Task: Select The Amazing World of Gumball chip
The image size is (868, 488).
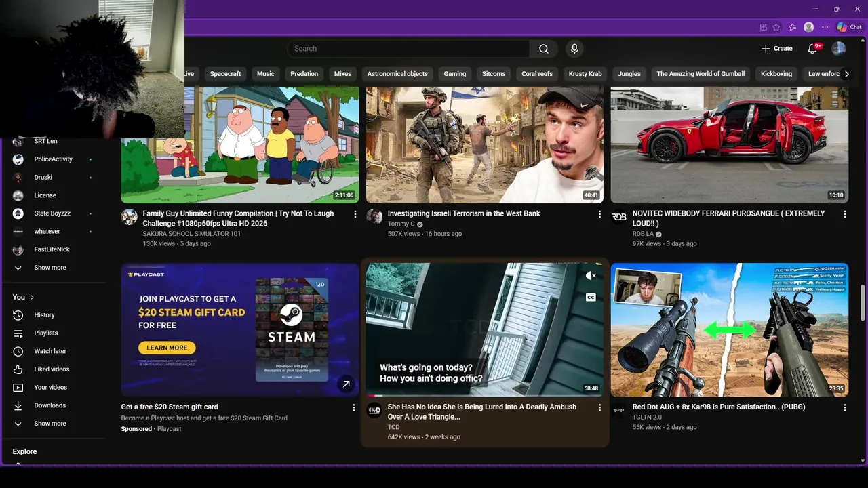Action: (x=701, y=74)
